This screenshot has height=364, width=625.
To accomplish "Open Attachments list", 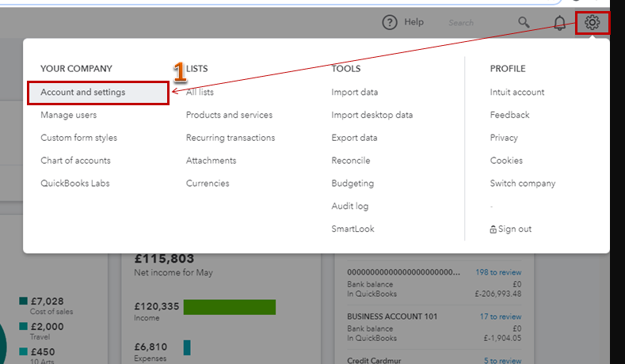I will point(211,161).
